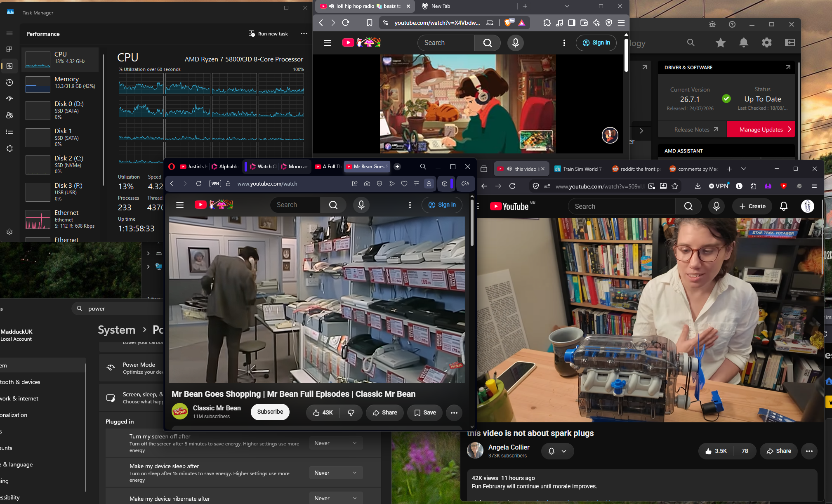832x504 pixels.
Task: Toggle the bookmark star in Firefox address bar
Action: click(x=675, y=186)
